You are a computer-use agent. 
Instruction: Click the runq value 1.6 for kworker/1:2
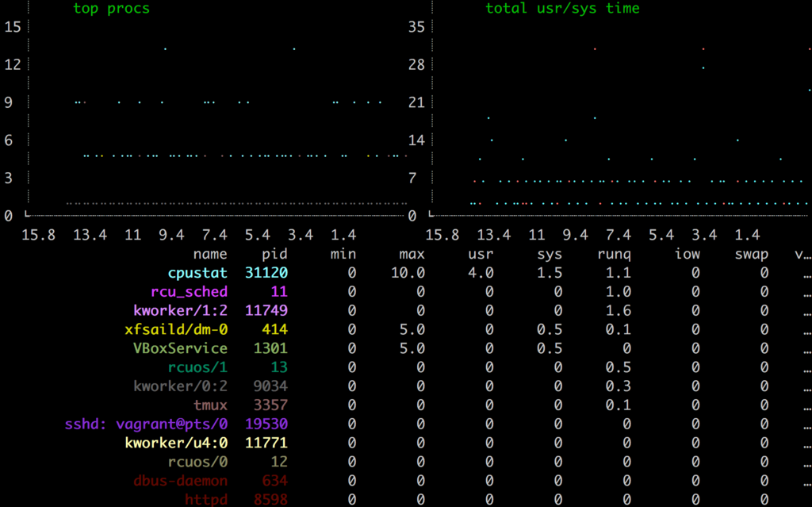619,310
